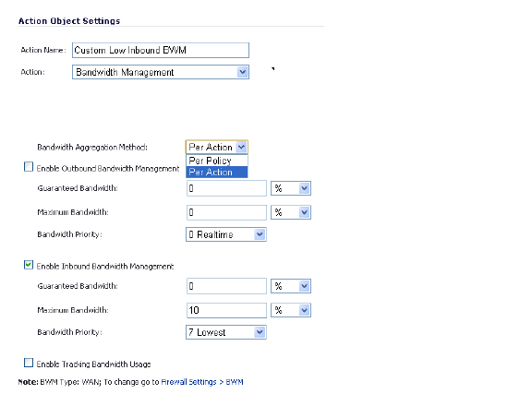Viewport: 532px width, 406px height.
Task: Uncheck Enable Inbound Bandwidth Management
Action: [29, 265]
